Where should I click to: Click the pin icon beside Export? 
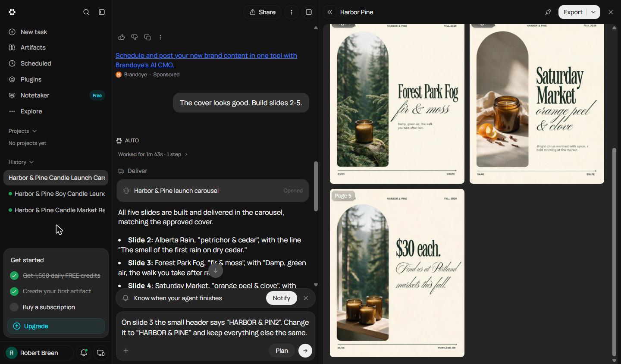548,12
